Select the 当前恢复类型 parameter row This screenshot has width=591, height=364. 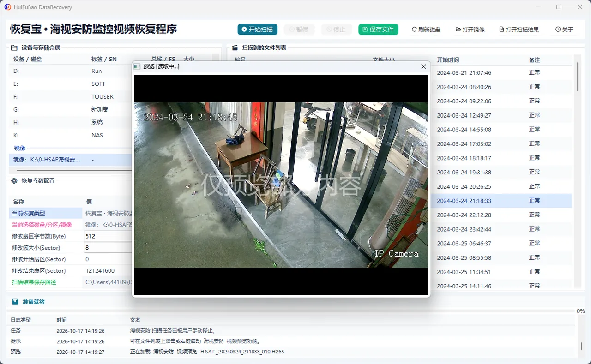71,213
